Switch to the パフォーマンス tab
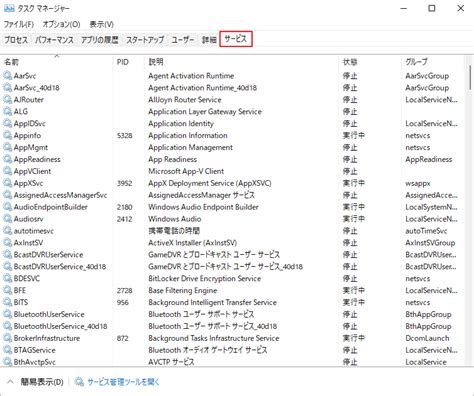 pyautogui.click(x=54, y=40)
